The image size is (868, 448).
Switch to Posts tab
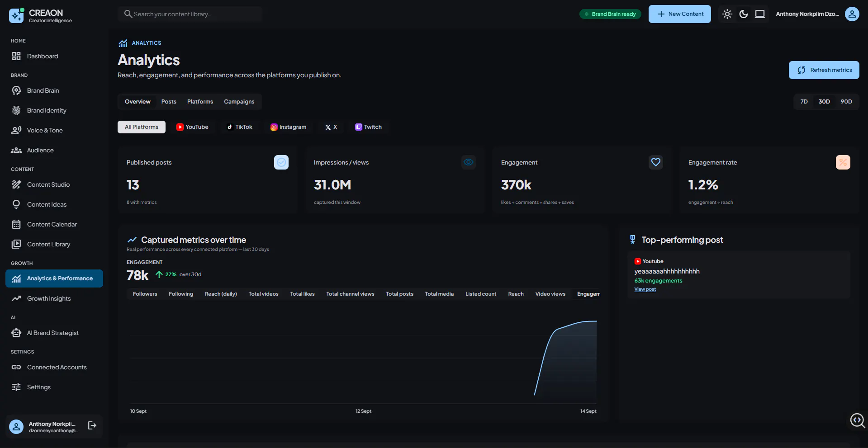pyautogui.click(x=169, y=102)
